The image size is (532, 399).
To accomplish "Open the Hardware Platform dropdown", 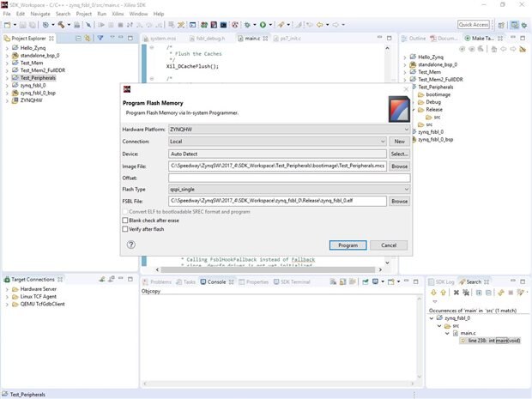I will tap(289, 129).
